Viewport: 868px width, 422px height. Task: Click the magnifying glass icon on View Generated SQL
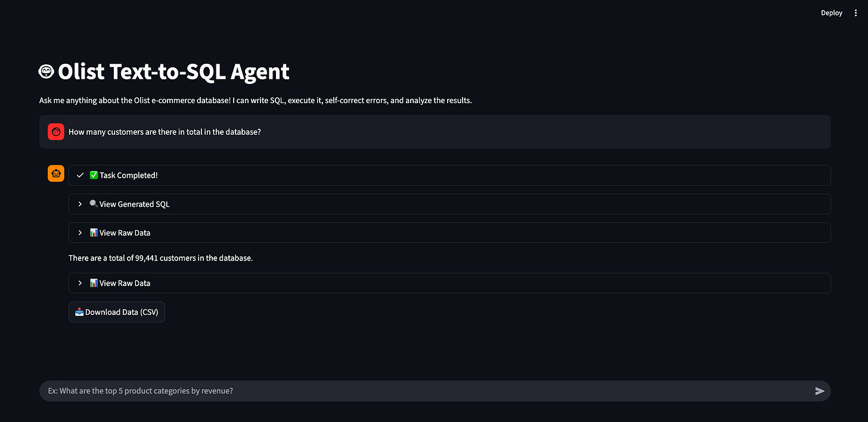[94, 203]
